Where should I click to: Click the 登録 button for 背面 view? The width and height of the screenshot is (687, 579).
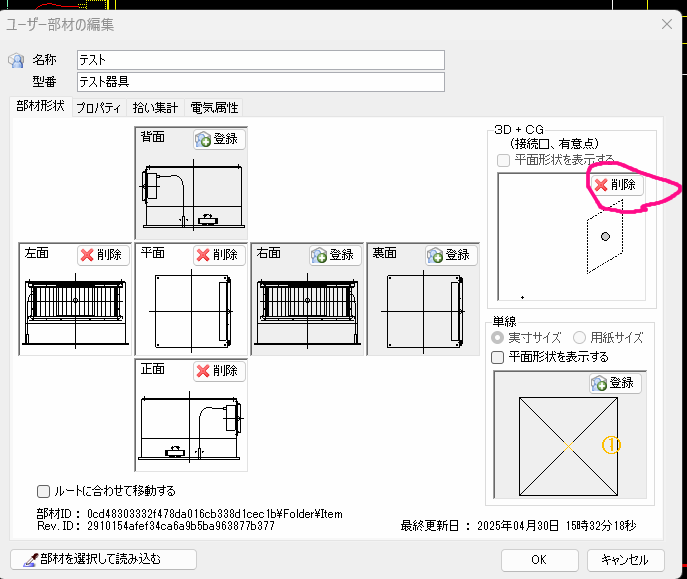tap(220, 140)
